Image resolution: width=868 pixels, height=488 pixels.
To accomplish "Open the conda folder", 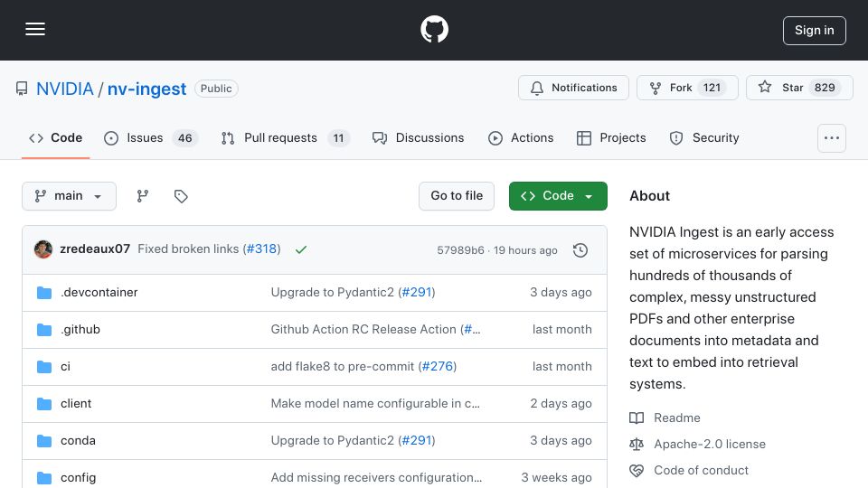I will click(78, 440).
